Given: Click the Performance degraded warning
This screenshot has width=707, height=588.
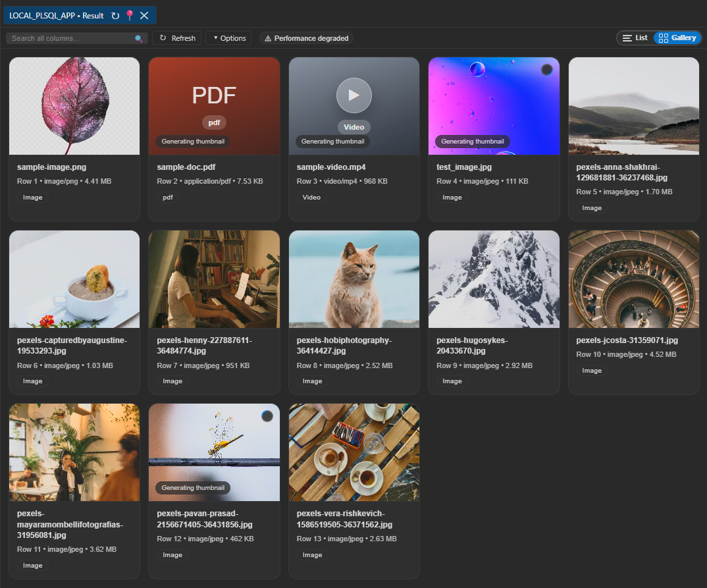Looking at the screenshot, I should pos(306,38).
